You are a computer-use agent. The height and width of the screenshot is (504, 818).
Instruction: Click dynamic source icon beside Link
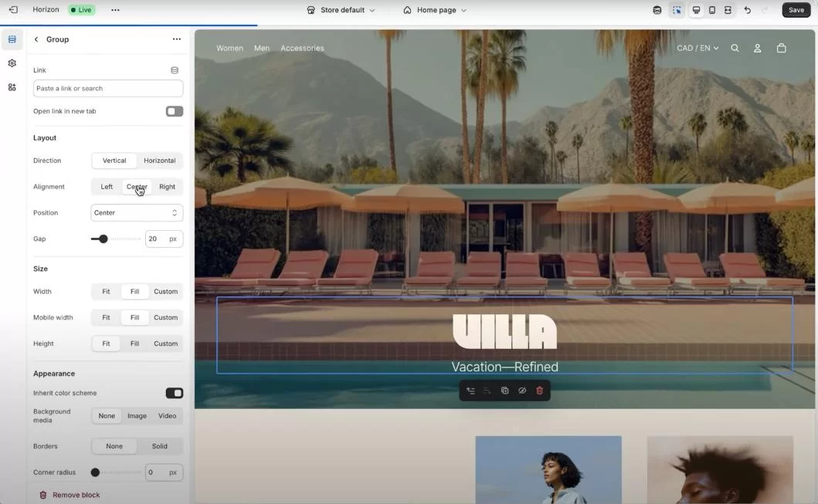click(x=175, y=70)
